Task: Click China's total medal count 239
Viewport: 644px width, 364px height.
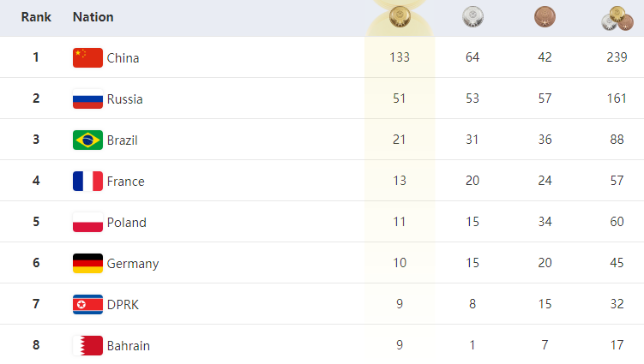Action: tap(617, 57)
